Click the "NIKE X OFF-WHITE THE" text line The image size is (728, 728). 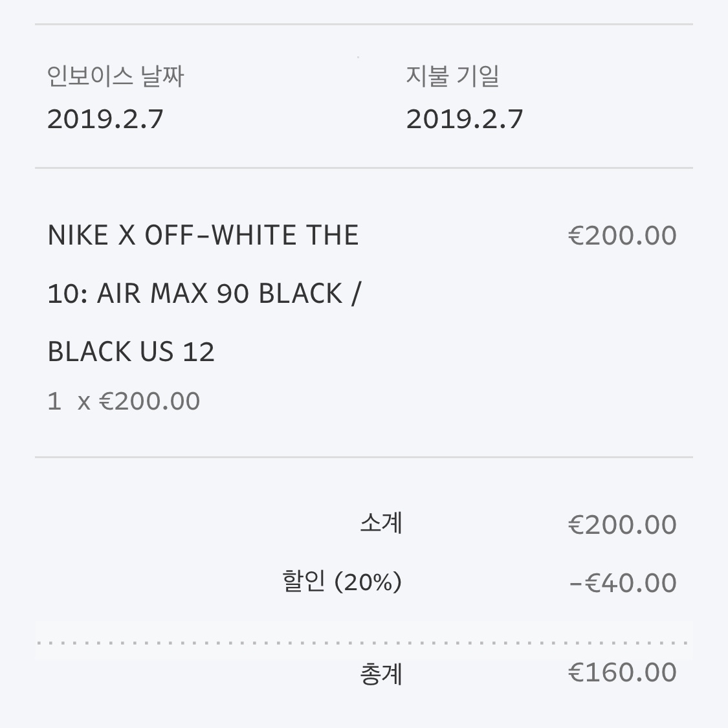click(x=203, y=236)
